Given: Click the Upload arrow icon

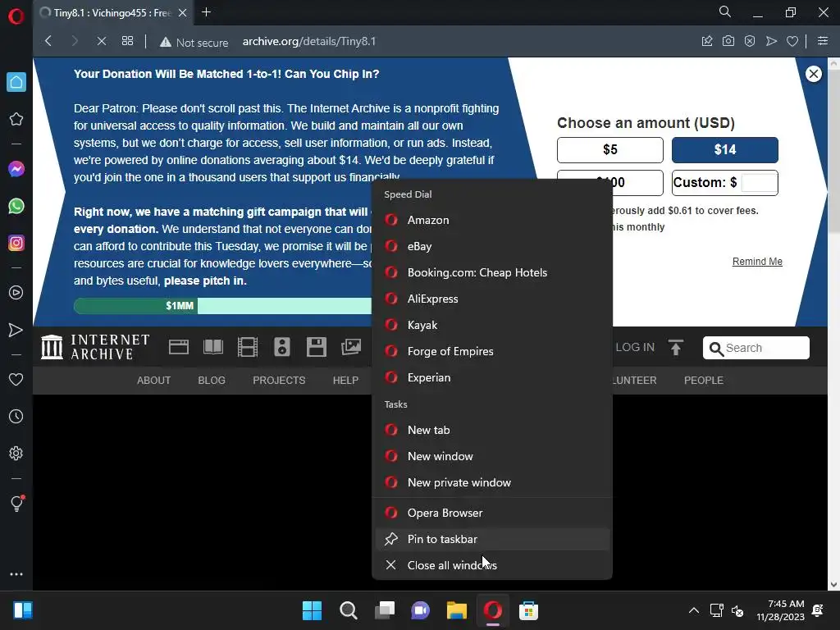Looking at the screenshot, I should 676,348.
